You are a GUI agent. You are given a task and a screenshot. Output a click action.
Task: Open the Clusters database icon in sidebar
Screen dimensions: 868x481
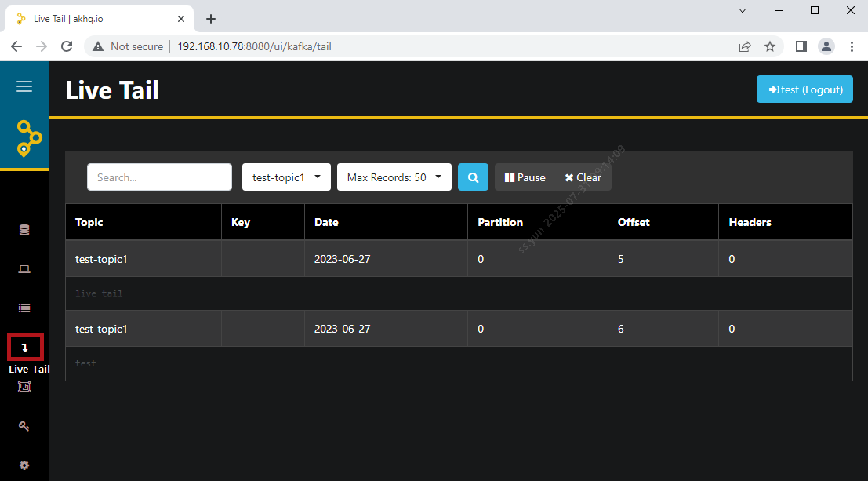coord(24,230)
